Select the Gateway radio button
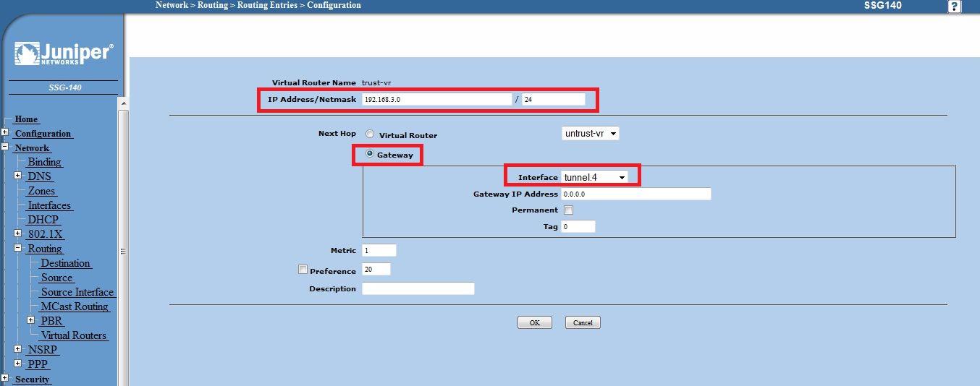980x386 pixels. 370,154
